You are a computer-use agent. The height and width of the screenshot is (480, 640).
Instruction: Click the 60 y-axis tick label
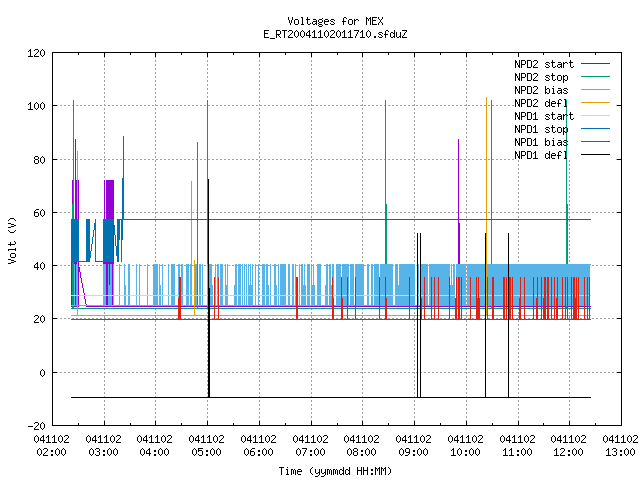(40, 213)
